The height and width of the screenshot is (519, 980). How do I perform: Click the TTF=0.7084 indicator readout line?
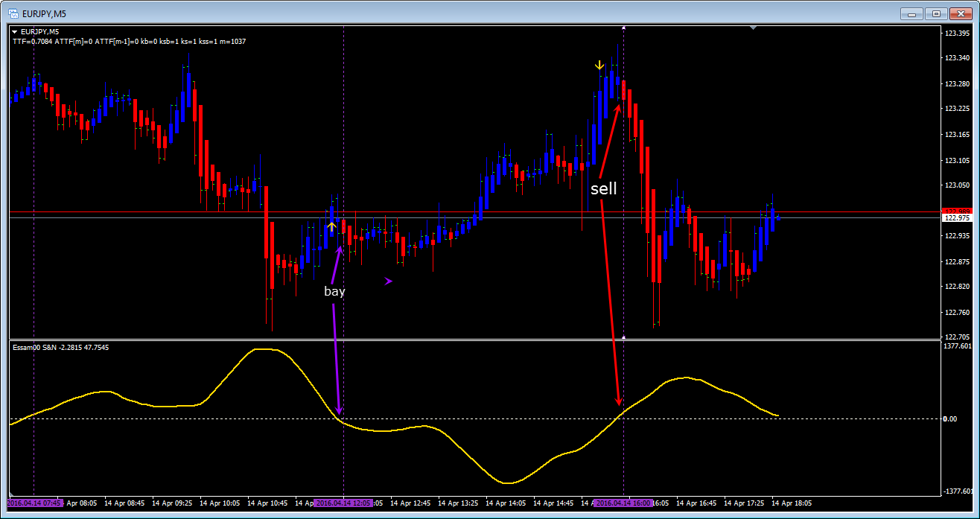pos(129,41)
